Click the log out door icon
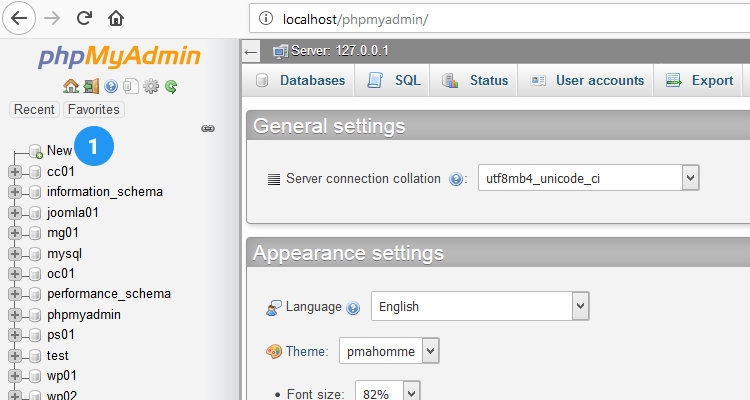 91,86
